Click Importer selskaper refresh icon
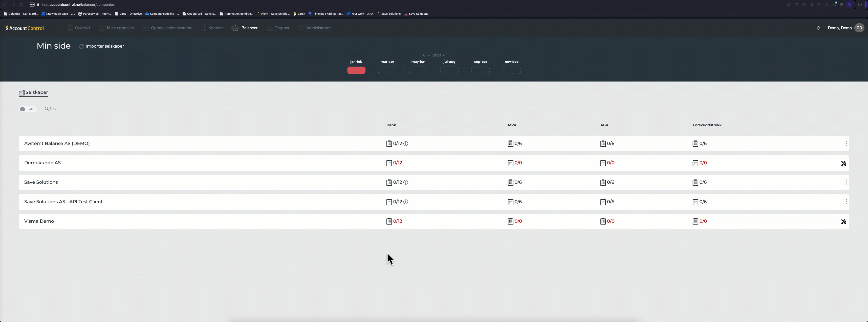The image size is (868, 322). [81, 46]
